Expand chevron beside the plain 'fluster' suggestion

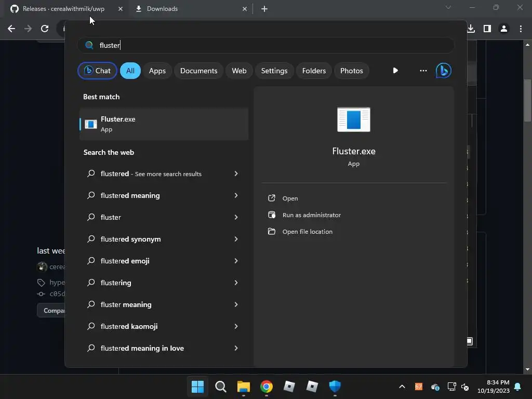point(236,217)
